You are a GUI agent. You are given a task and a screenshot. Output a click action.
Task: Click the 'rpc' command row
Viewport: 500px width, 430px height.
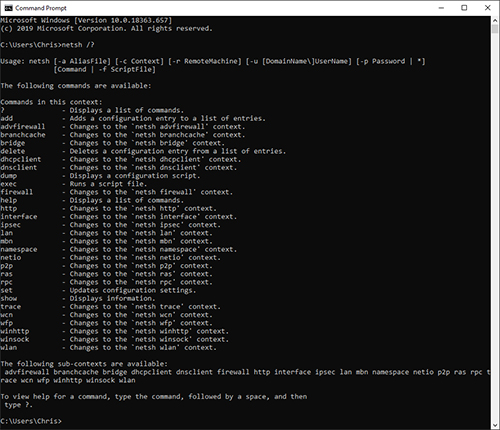[107, 282]
